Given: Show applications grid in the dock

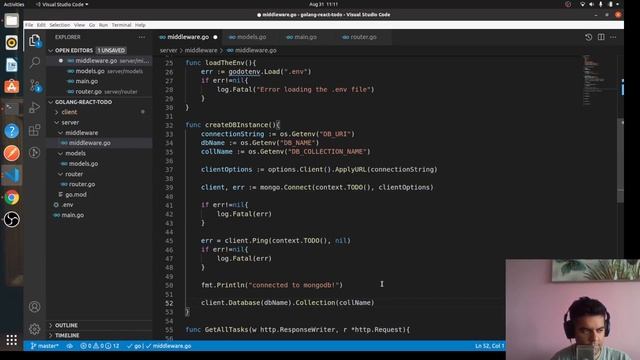Looking at the screenshot, I should (x=11, y=340).
